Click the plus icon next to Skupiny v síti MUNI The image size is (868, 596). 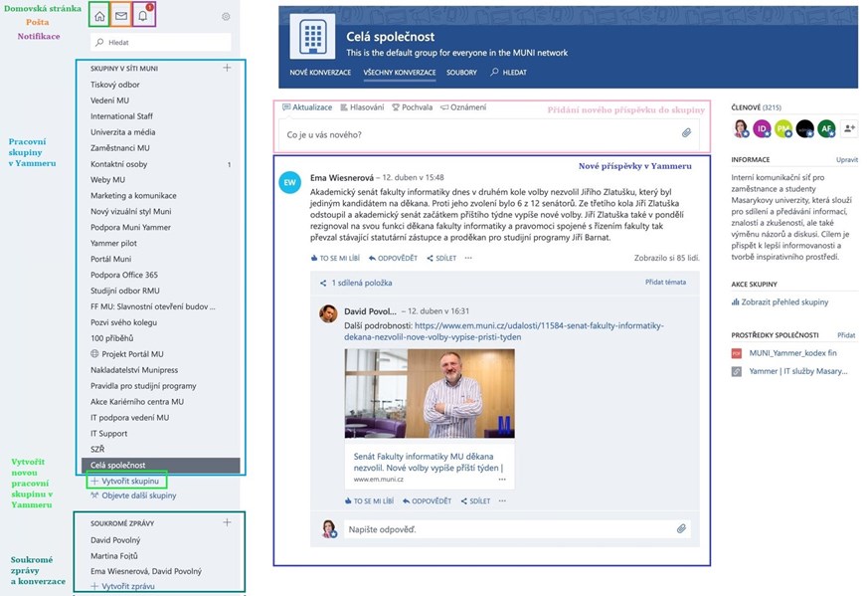pyautogui.click(x=227, y=68)
